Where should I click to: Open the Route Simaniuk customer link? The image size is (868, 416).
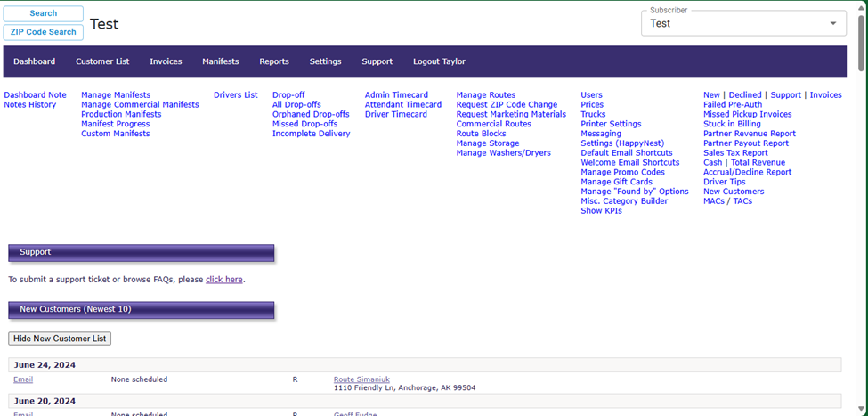[x=361, y=379]
